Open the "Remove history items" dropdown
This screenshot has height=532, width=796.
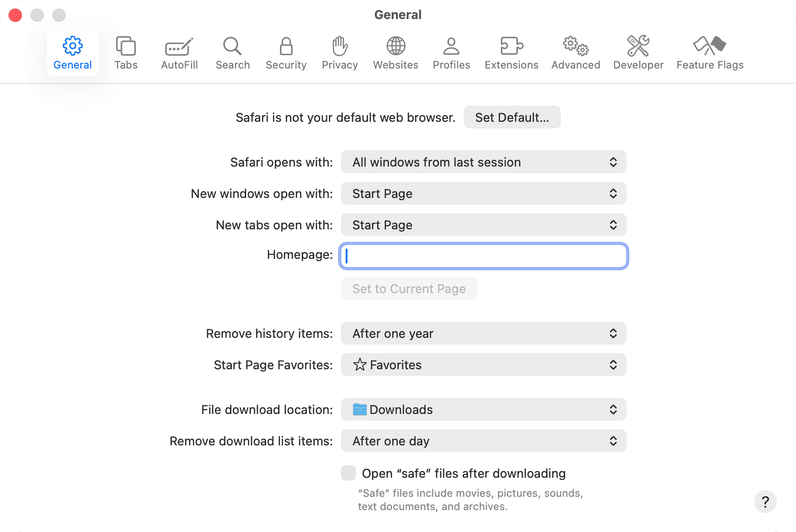pyautogui.click(x=483, y=334)
